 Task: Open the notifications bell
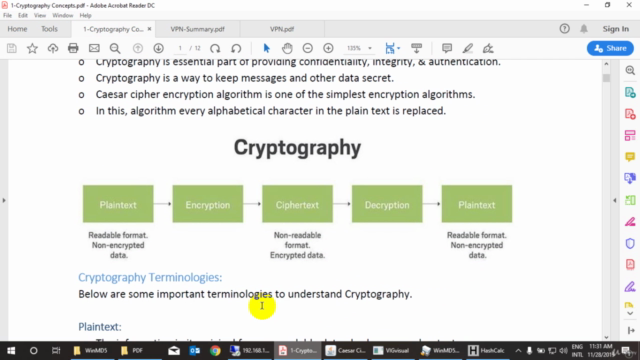[584, 29]
